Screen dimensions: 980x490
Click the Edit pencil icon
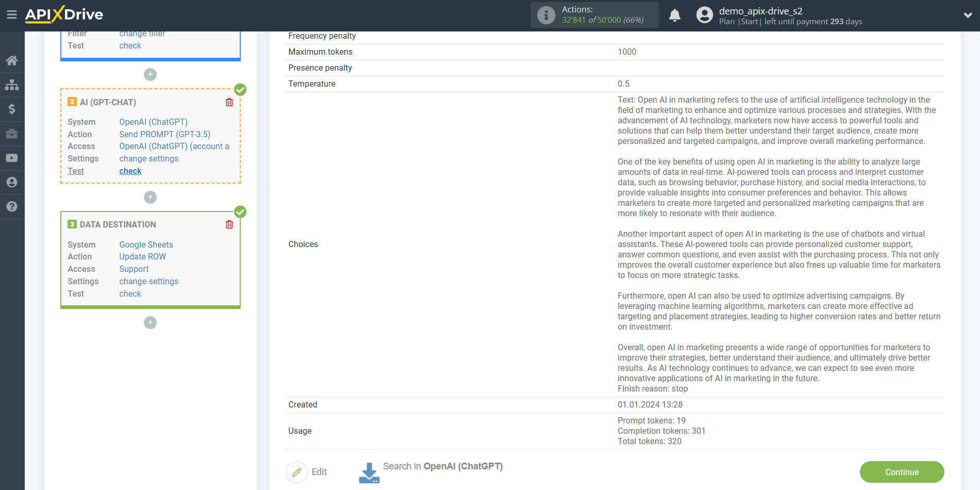pyautogui.click(x=297, y=472)
